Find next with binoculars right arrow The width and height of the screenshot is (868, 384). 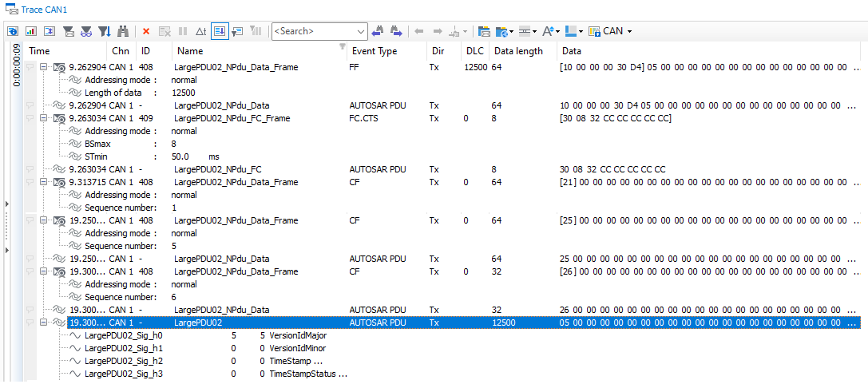396,32
